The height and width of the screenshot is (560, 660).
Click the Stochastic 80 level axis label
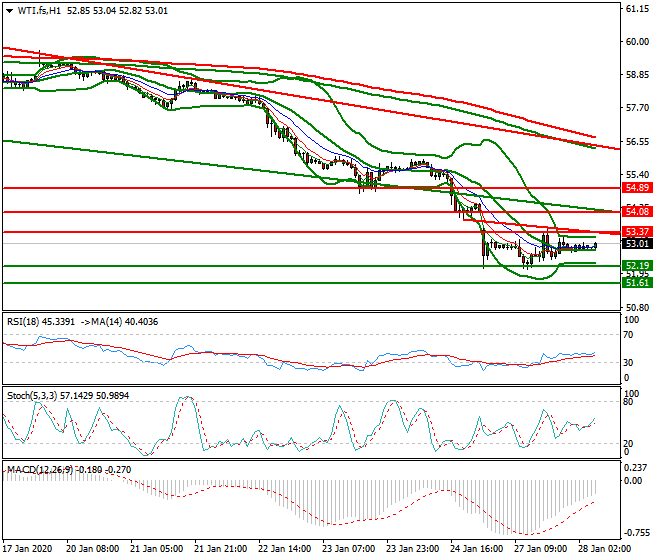pos(628,402)
